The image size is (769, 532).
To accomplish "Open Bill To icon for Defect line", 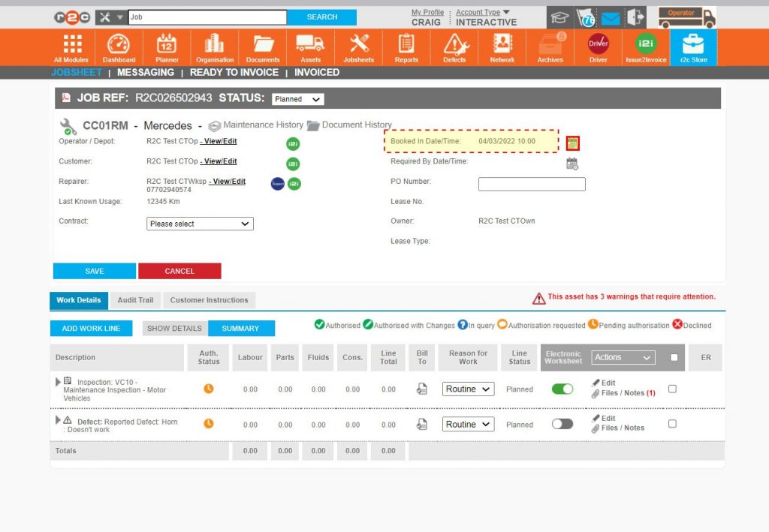I will 422,424.
